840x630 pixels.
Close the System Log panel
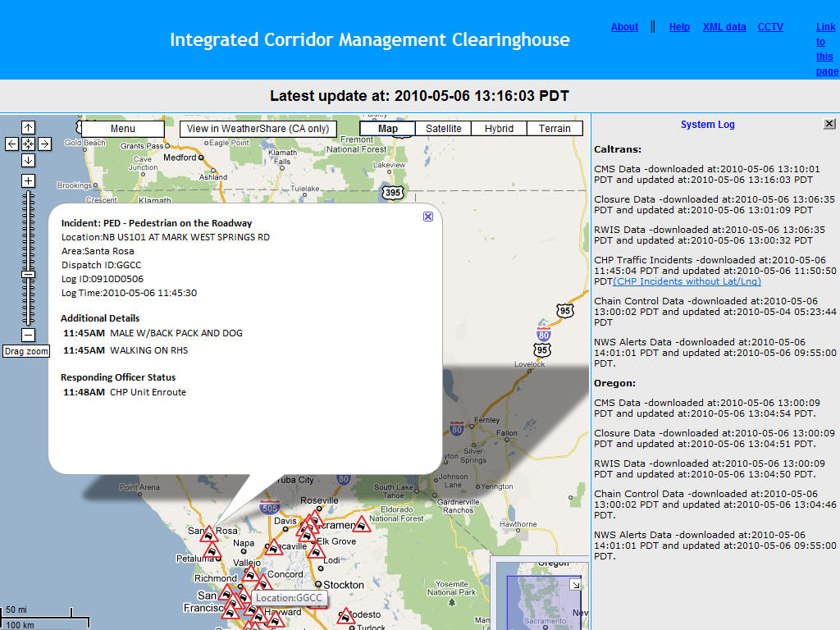[x=829, y=124]
